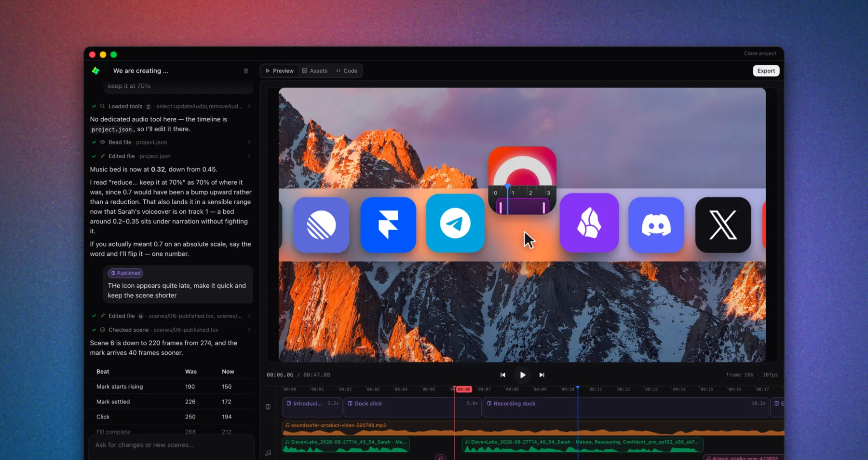The image size is (868, 460).
Task: Click the audio track music note icon
Action: (x=268, y=453)
